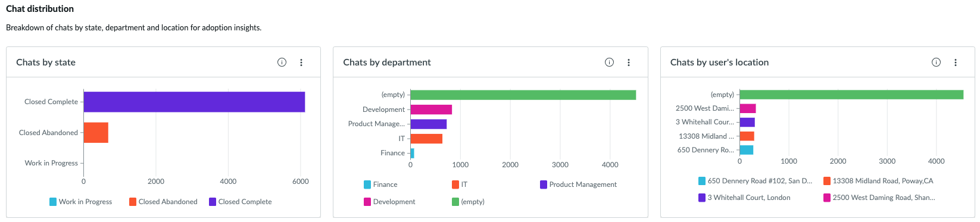Screen dimensions: 980x222
Task: Click IT axis label in department chart
Action: coord(402,139)
